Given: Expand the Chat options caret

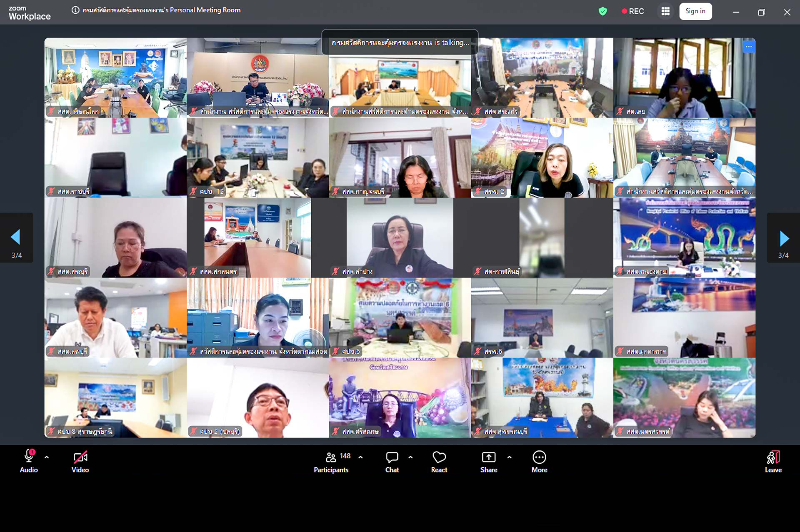Looking at the screenshot, I should 410,457.
